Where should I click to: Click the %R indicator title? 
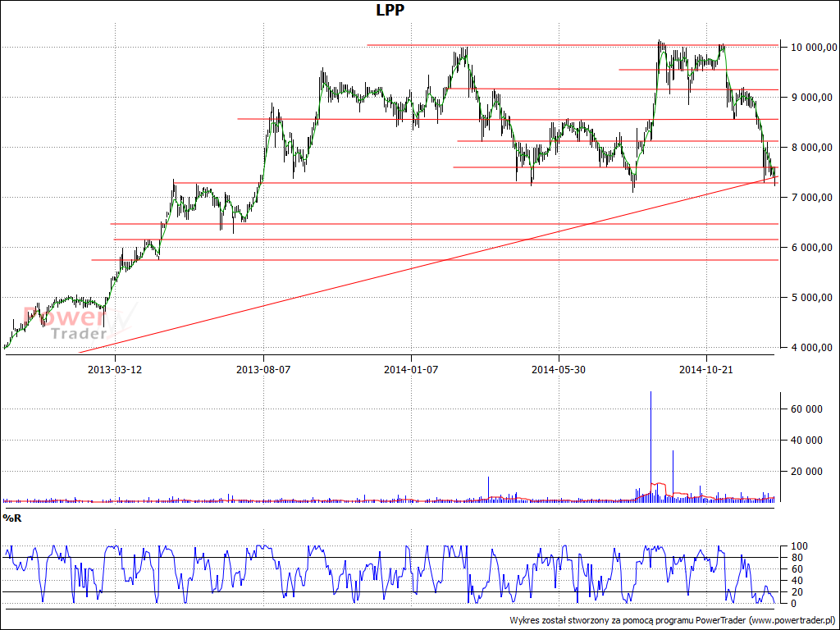click(11, 518)
